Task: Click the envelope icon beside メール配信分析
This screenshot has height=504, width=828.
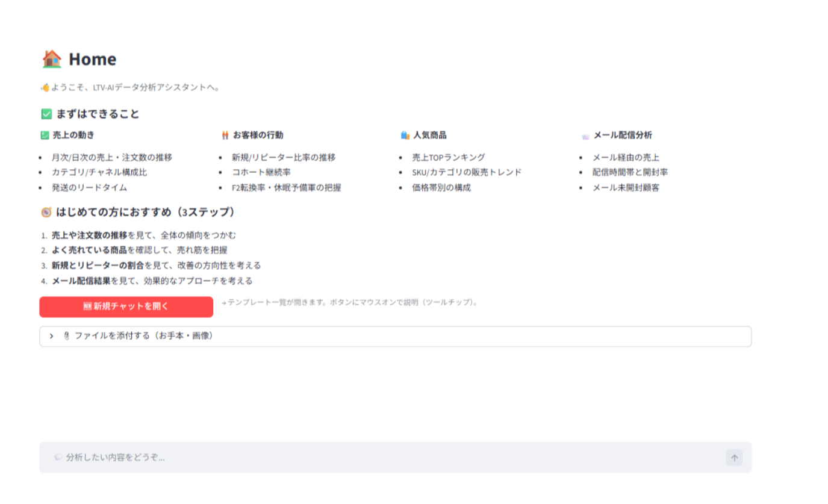Action: pos(585,136)
